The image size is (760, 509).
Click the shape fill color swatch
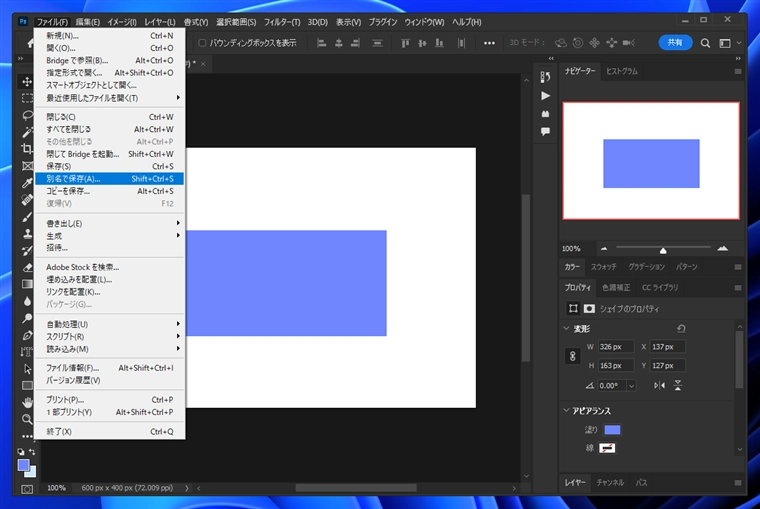point(612,429)
